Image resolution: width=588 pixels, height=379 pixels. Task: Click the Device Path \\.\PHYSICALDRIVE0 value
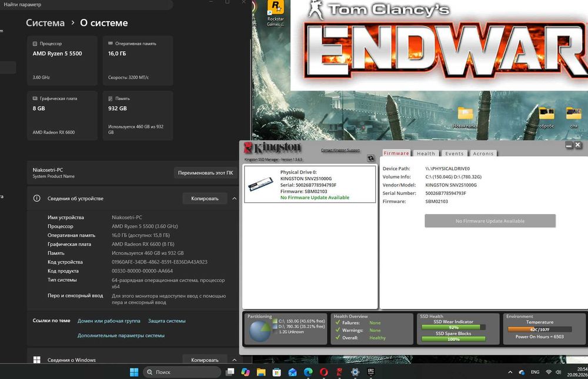tap(447, 169)
